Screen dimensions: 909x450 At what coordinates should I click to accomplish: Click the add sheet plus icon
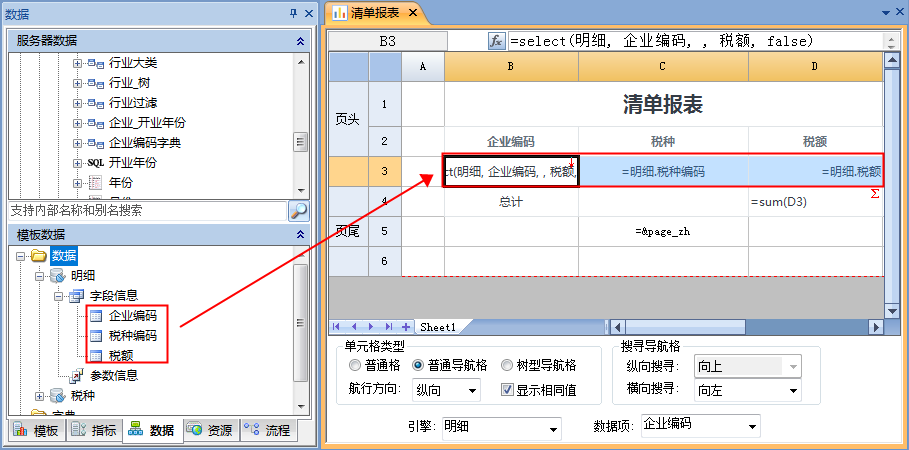click(x=406, y=327)
